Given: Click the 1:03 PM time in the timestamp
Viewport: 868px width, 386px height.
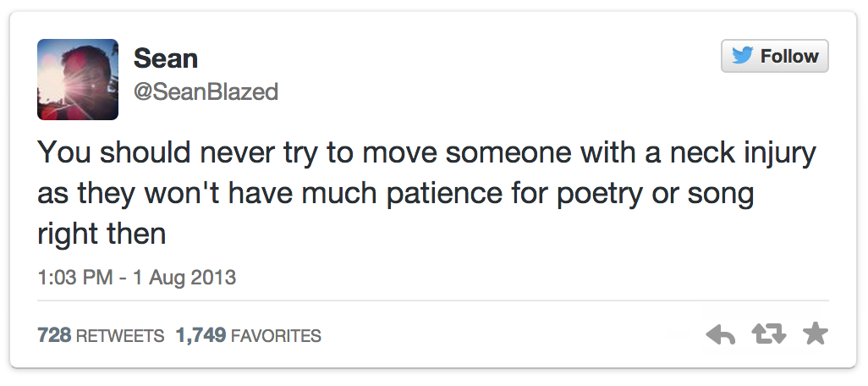Looking at the screenshot, I should pyautogui.click(x=74, y=277).
